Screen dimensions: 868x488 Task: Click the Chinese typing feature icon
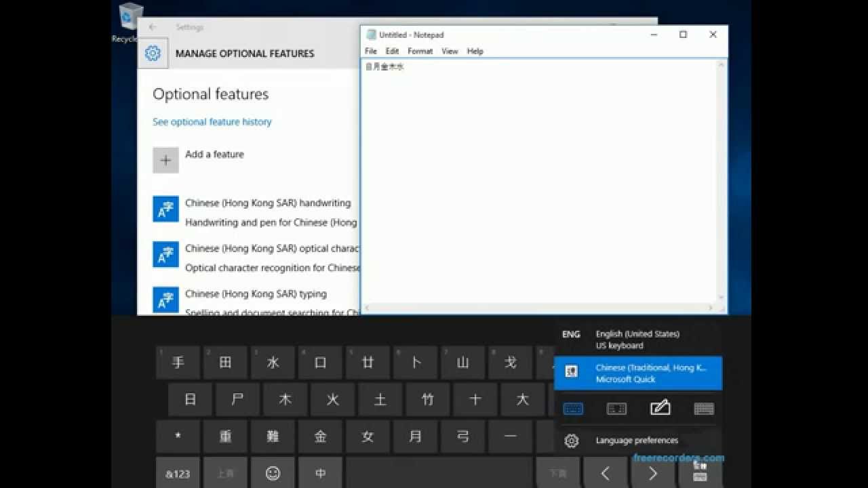pyautogui.click(x=165, y=300)
